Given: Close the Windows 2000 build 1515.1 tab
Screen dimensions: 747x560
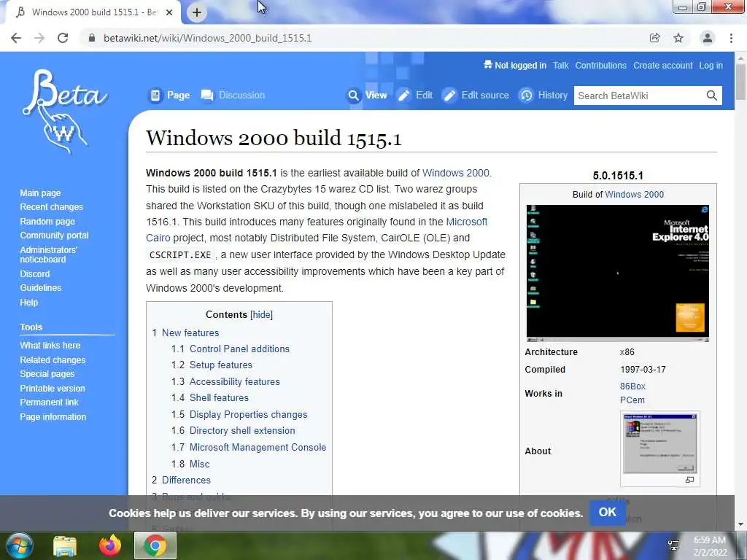Looking at the screenshot, I should 169,12.
